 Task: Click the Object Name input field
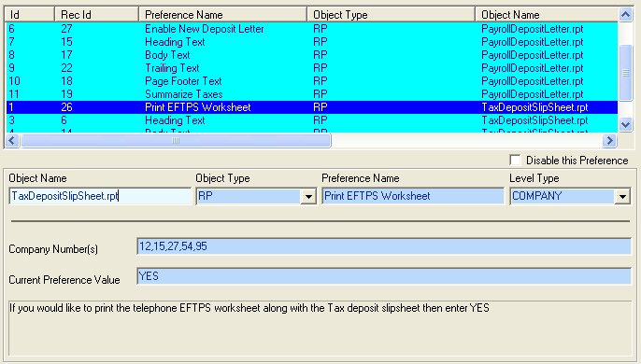(100, 196)
